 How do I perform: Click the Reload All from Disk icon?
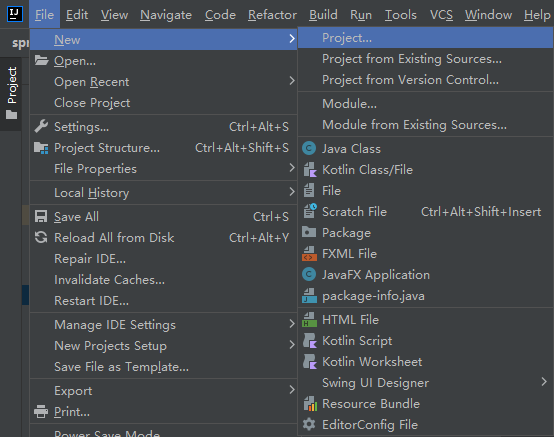[x=41, y=237]
